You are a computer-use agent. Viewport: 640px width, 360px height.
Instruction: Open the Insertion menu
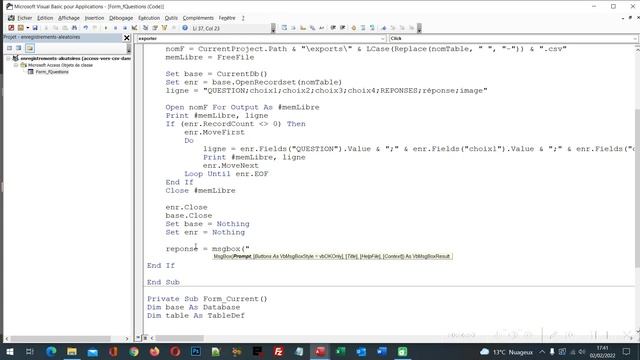point(94,18)
